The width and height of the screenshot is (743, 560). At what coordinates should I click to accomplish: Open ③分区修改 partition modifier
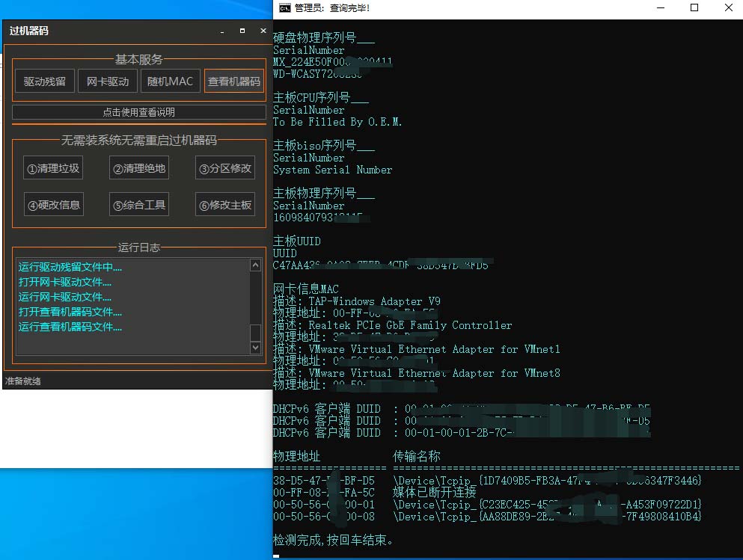click(x=224, y=167)
